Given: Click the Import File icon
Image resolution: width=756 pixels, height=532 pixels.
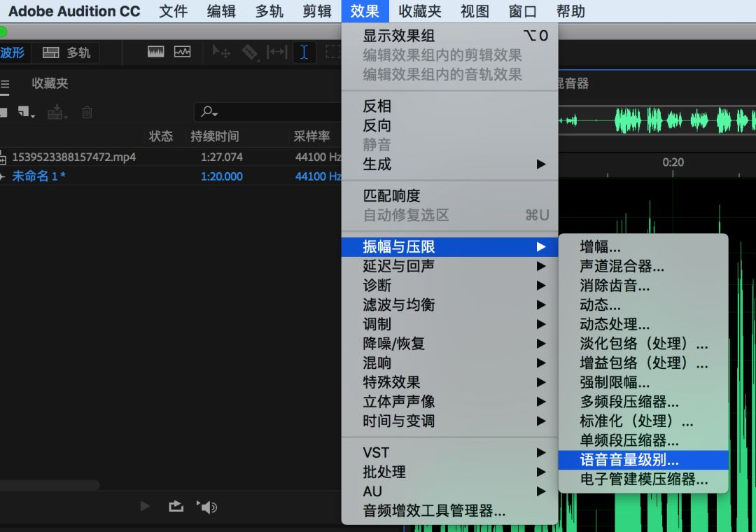Looking at the screenshot, I should [56, 112].
